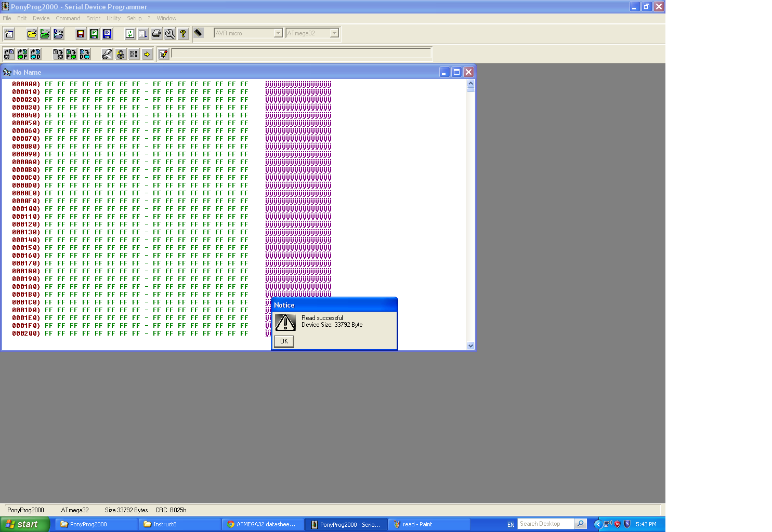Click OK in the Notice dialog
The image size is (772, 532).
(x=284, y=341)
